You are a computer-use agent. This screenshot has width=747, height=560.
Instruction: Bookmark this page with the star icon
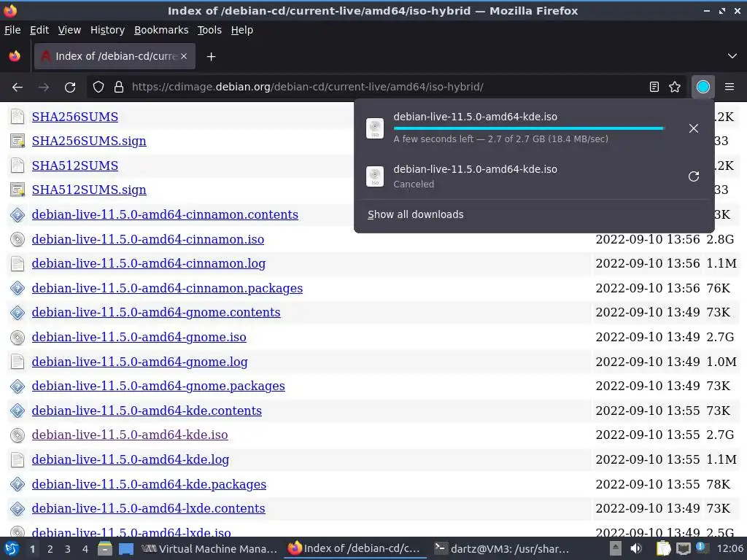pyautogui.click(x=675, y=87)
